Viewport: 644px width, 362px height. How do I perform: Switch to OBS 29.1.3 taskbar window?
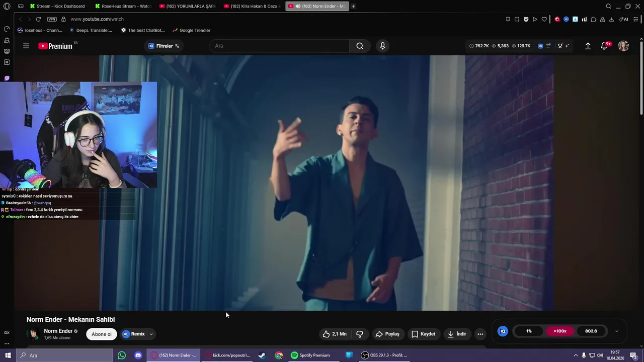[384, 355]
